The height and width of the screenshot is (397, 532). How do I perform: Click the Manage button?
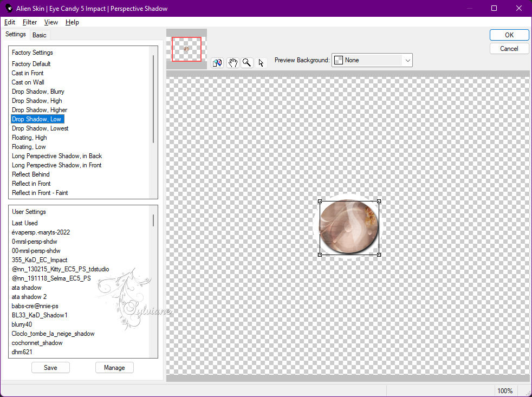[x=114, y=367]
